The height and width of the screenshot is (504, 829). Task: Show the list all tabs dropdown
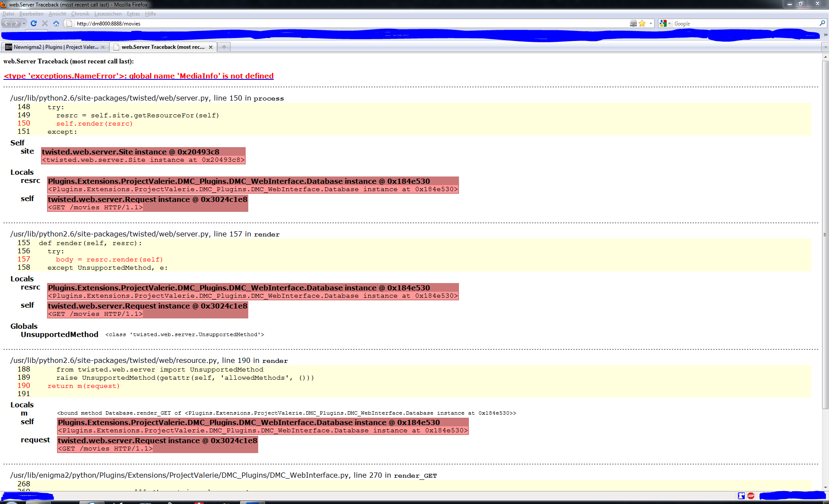point(825,47)
